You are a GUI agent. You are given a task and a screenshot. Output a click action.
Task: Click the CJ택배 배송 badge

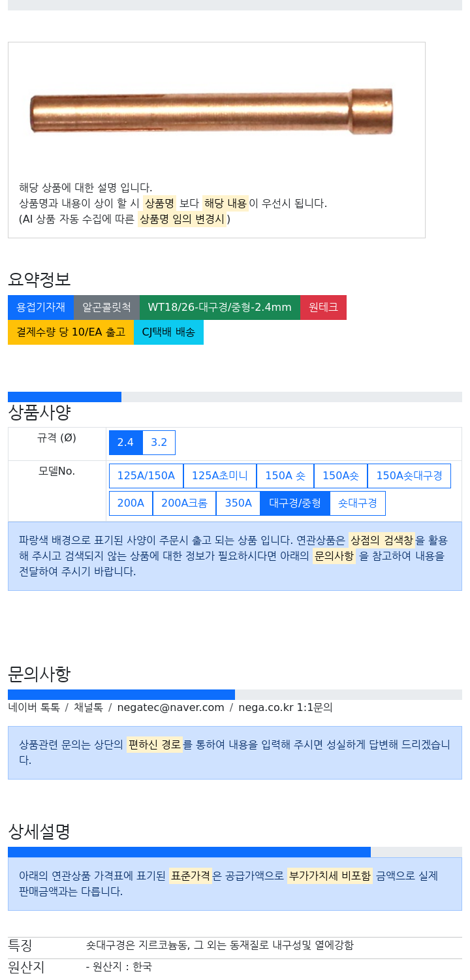[x=168, y=332]
